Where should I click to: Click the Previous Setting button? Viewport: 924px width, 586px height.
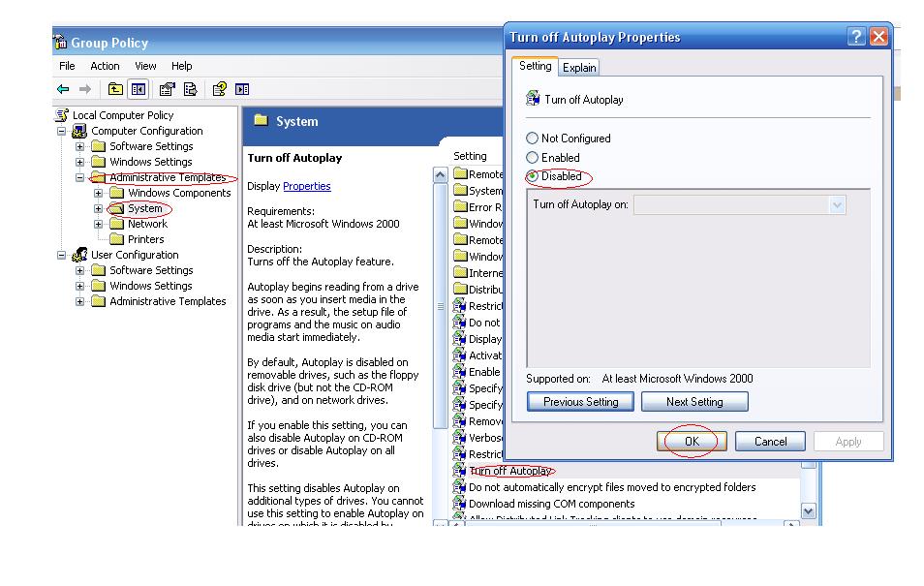(x=580, y=401)
